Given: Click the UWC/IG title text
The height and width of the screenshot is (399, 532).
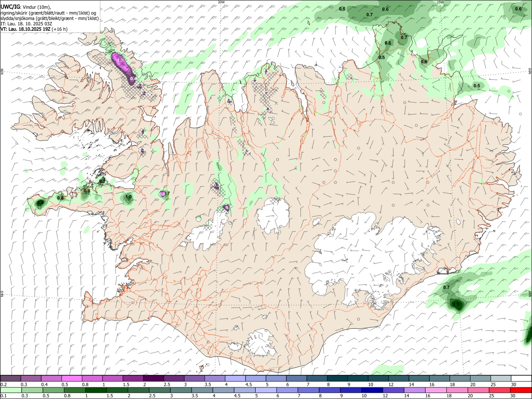Looking at the screenshot, I should [x=10, y=7].
